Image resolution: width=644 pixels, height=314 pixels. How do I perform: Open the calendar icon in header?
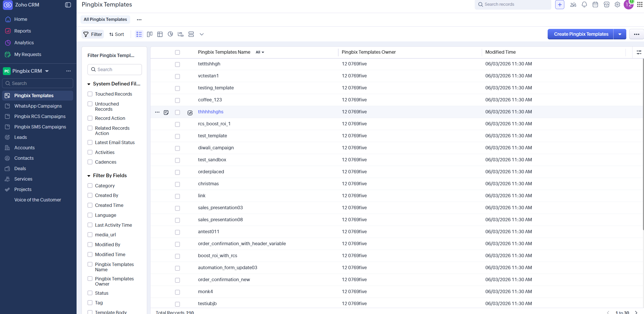[x=595, y=4]
